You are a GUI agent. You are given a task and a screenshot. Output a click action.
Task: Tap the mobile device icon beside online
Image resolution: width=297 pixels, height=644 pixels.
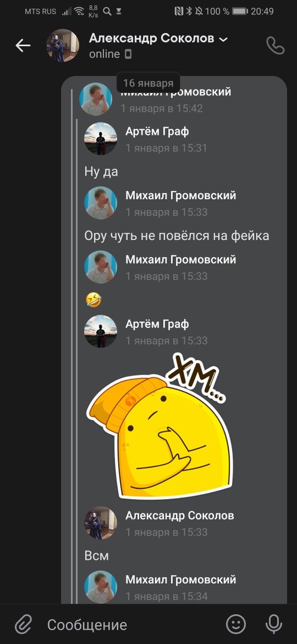coord(128,54)
